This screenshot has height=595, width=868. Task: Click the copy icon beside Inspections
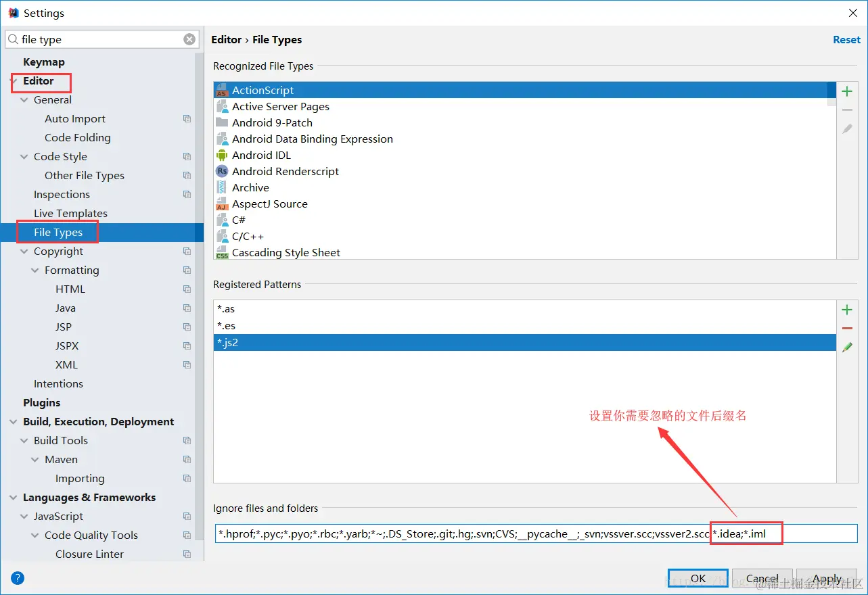pos(187,195)
